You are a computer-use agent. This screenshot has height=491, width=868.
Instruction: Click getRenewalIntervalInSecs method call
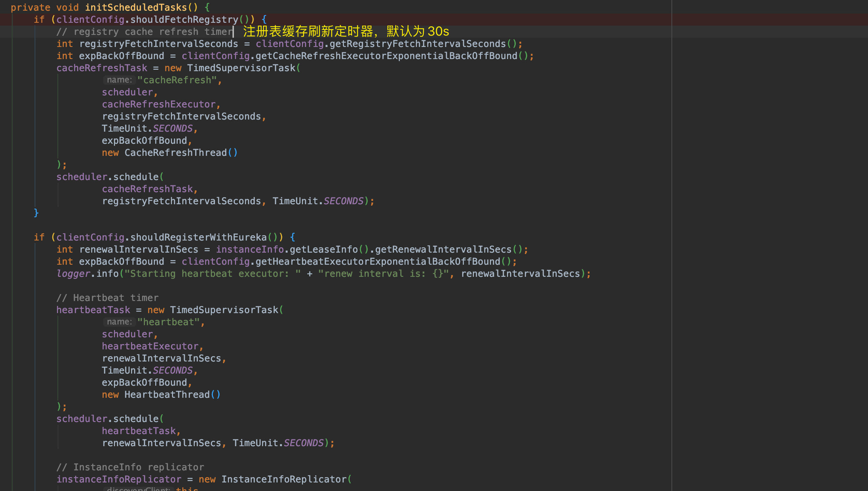point(443,249)
